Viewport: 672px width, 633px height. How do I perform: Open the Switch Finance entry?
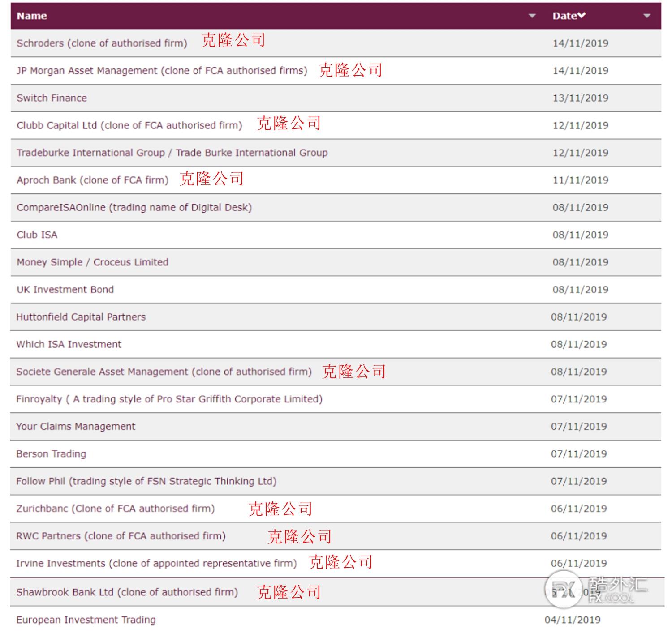coord(52,98)
